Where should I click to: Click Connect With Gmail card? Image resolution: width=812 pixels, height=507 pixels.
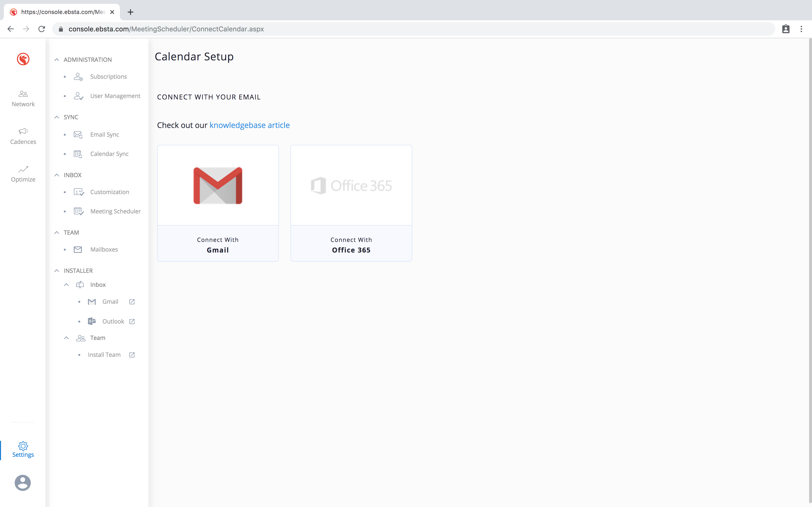[x=218, y=203]
